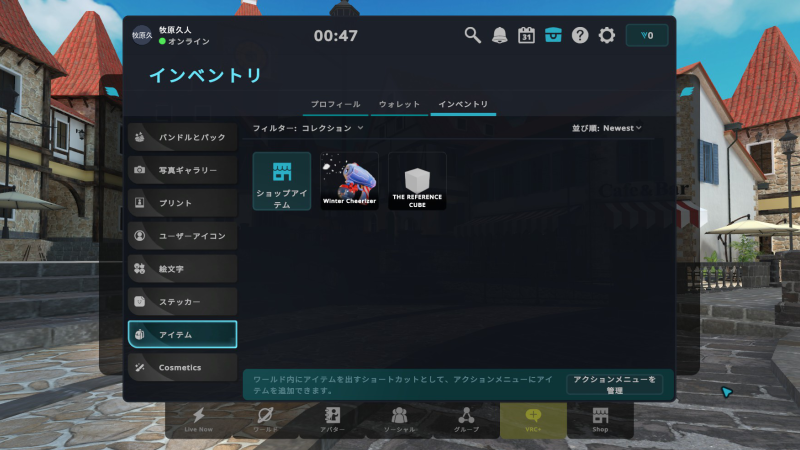Open the ソーシャル social icon
The width and height of the screenshot is (800, 450).
click(x=399, y=418)
